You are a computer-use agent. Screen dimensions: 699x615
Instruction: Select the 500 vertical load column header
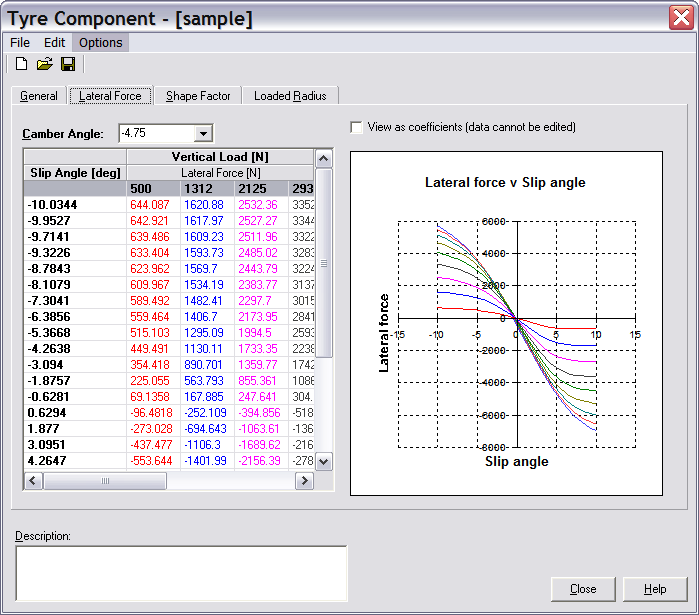153,189
